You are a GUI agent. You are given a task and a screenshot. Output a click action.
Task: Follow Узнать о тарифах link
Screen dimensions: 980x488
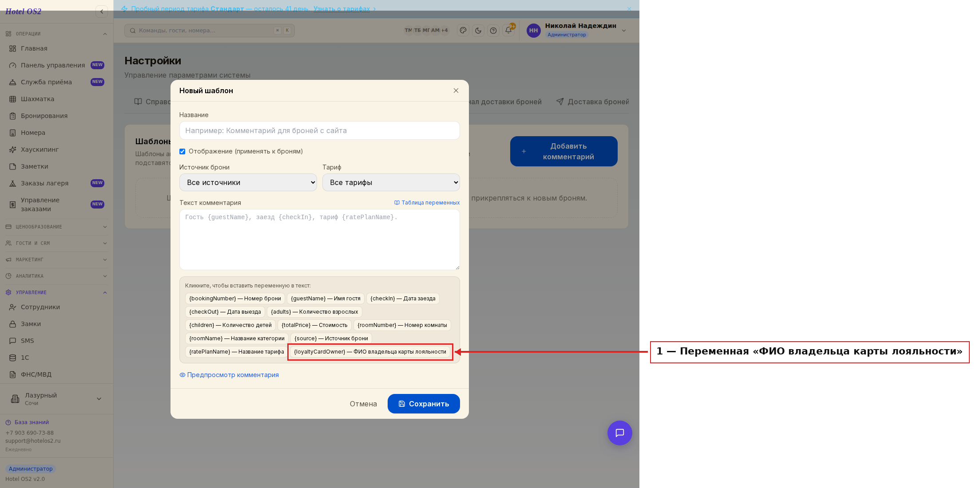341,9
